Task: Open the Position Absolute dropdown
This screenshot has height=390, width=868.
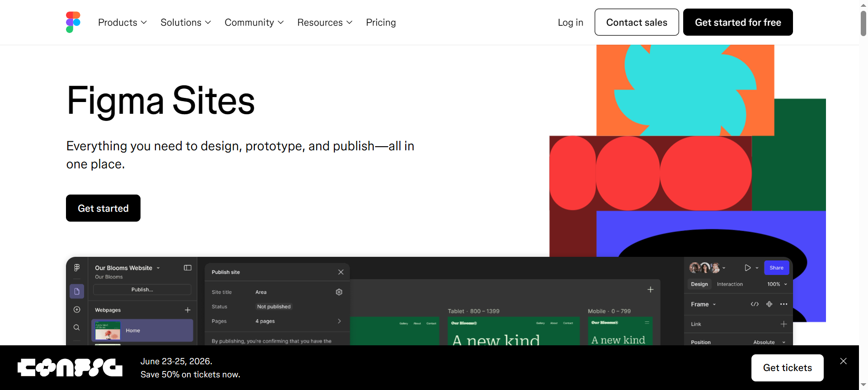Action: tap(769, 342)
